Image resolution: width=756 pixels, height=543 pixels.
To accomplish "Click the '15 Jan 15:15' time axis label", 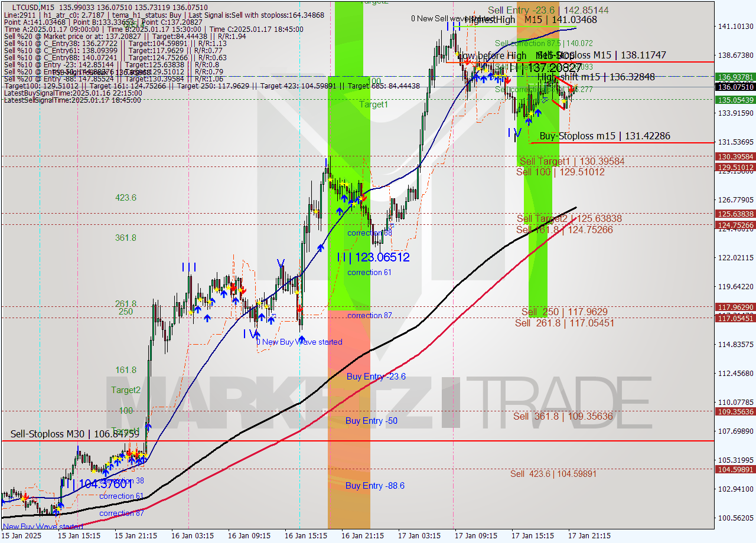I will coord(79,535).
